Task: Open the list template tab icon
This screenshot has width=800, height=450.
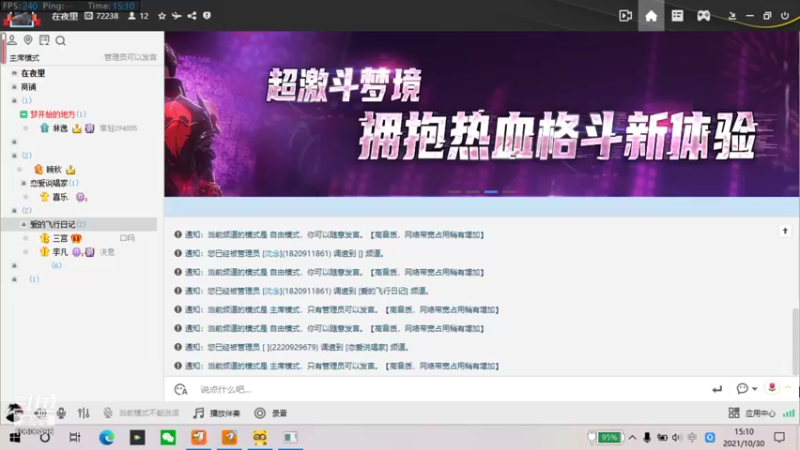Action: pyautogui.click(x=677, y=16)
